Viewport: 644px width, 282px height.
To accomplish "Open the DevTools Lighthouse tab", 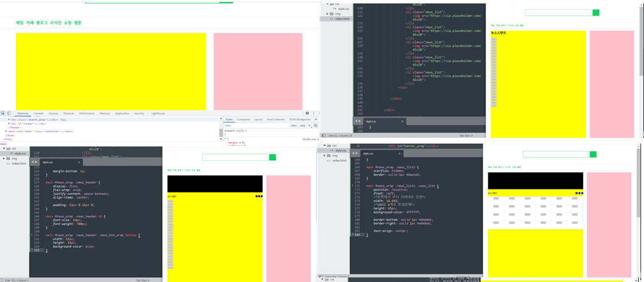I will tap(158, 113).
